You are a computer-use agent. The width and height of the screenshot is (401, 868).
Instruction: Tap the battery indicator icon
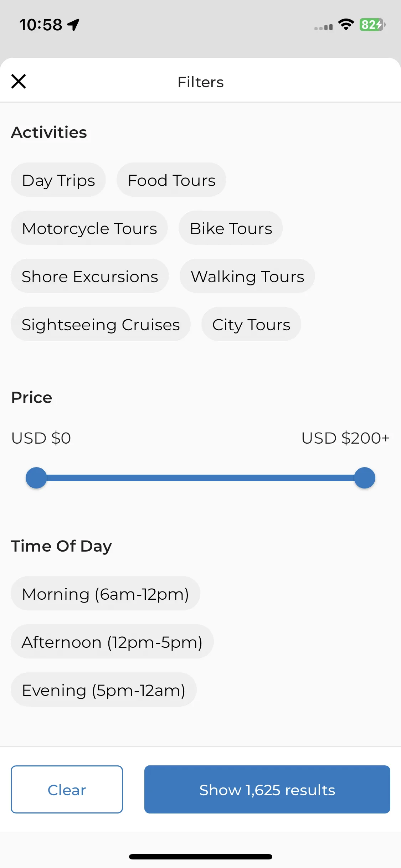[x=372, y=25]
